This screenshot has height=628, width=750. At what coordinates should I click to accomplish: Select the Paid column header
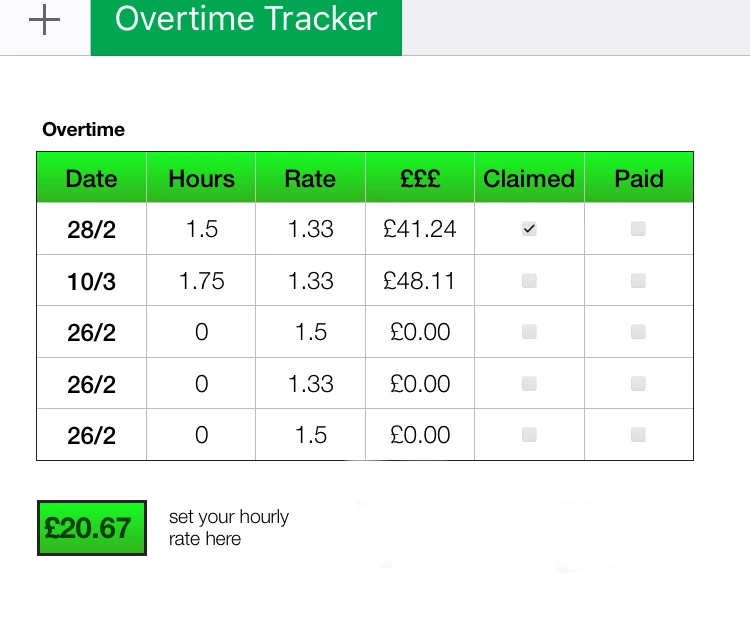639,177
